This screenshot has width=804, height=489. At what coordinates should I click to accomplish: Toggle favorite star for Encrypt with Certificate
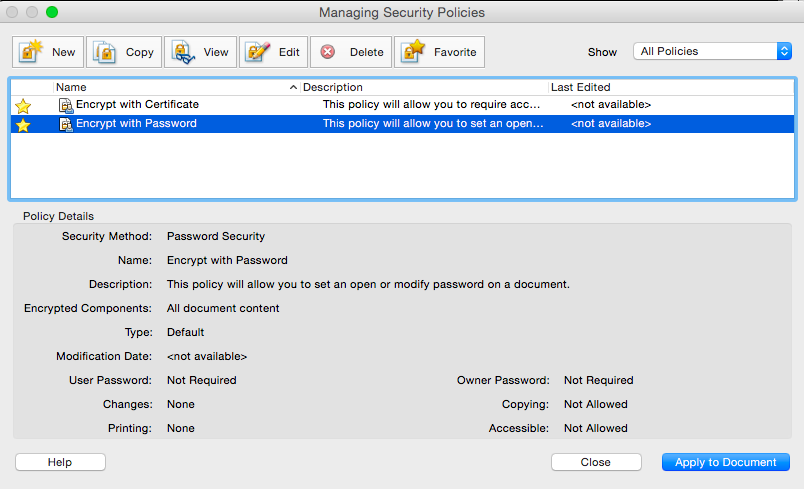[23, 105]
